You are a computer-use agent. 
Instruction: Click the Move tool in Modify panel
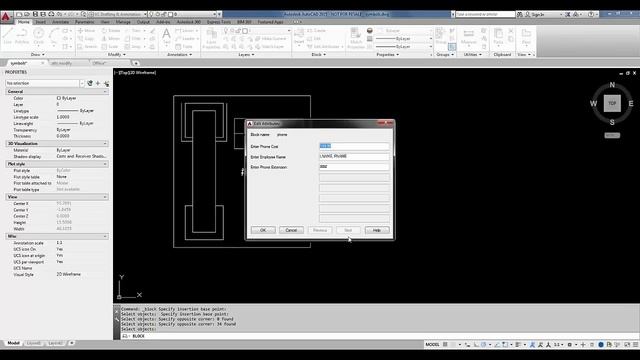point(86,31)
